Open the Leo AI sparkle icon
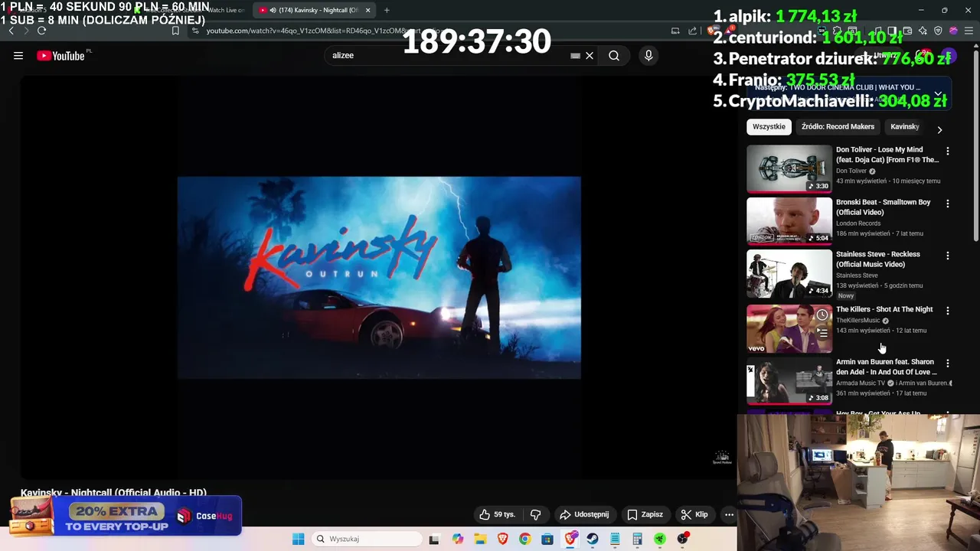 (x=923, y=31)
